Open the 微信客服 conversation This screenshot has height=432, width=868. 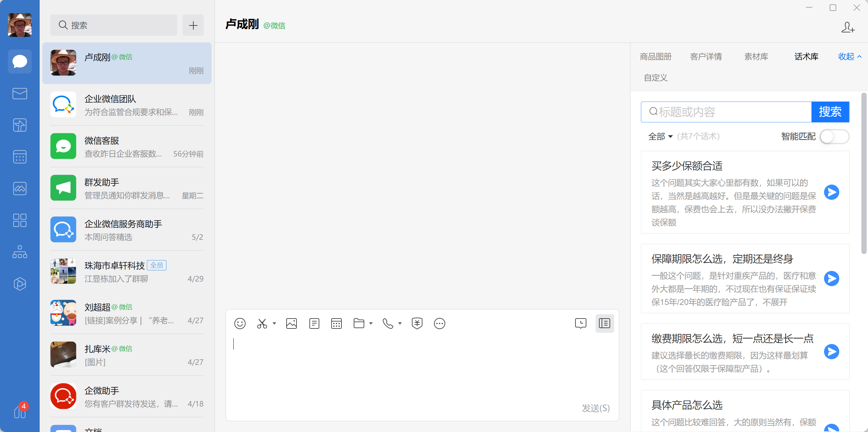pos(127,146)
